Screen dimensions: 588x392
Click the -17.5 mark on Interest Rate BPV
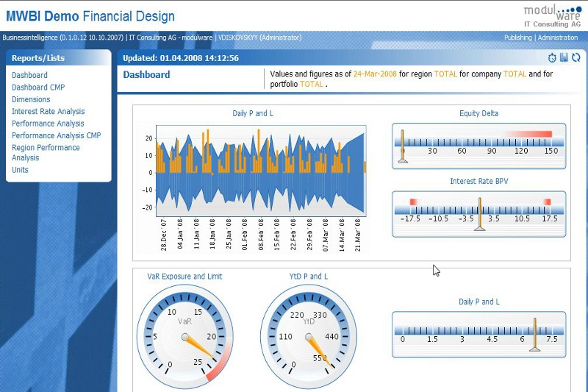click(410, 218)
